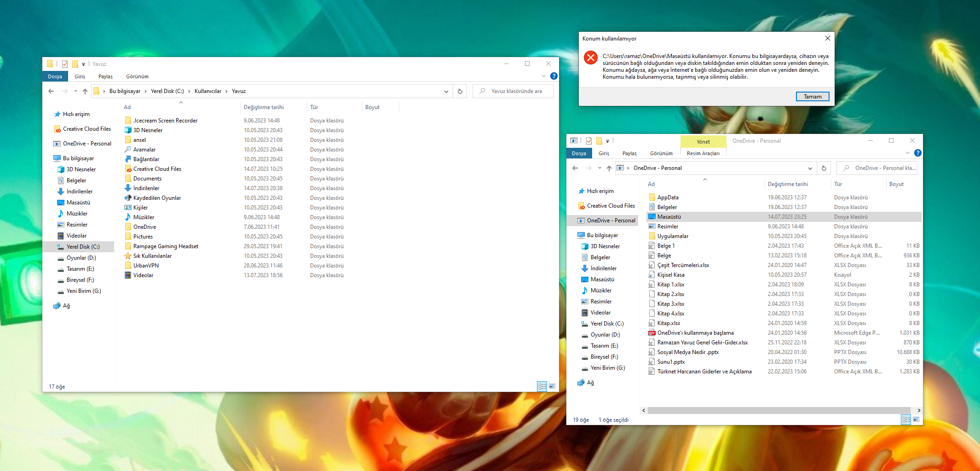Select Türknet Harcanan Giderler ve Açıklama file

tap(704, 372)
